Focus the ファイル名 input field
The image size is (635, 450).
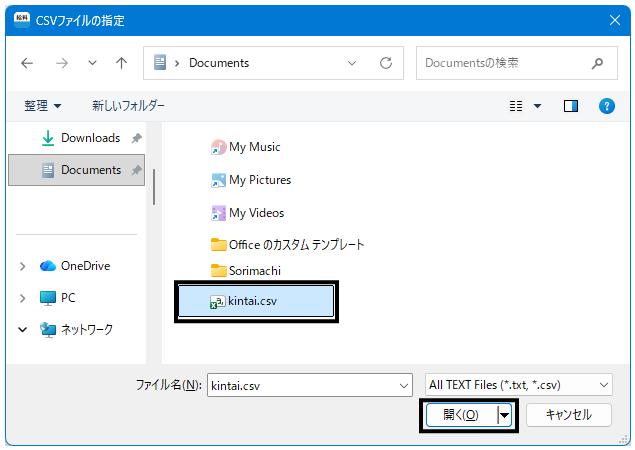click(309, 385)
